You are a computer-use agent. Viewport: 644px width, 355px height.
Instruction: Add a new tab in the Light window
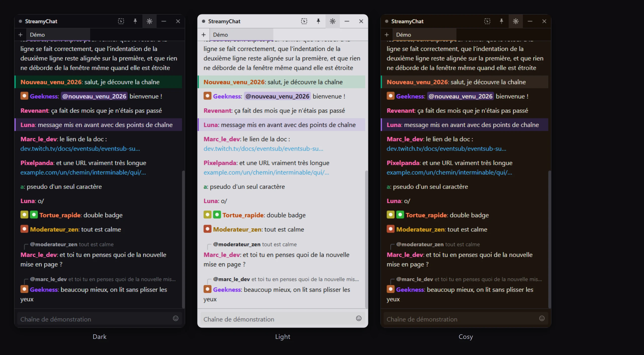204,35
